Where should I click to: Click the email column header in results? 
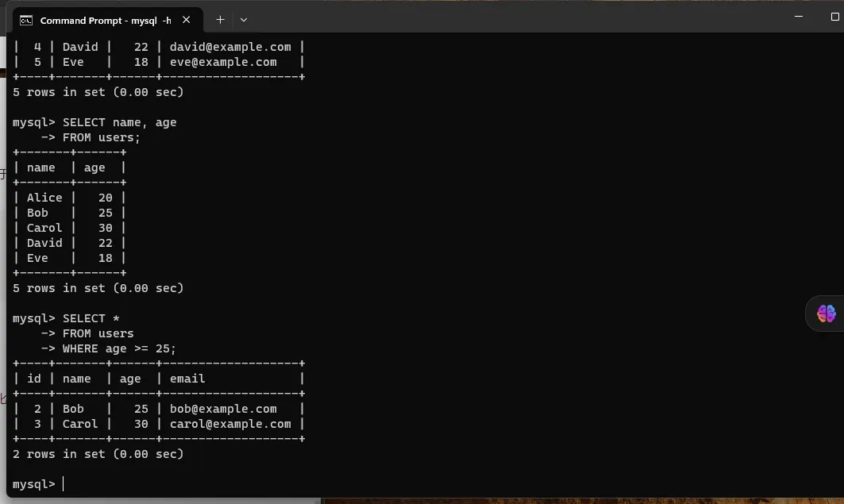(x=187, y=379)
